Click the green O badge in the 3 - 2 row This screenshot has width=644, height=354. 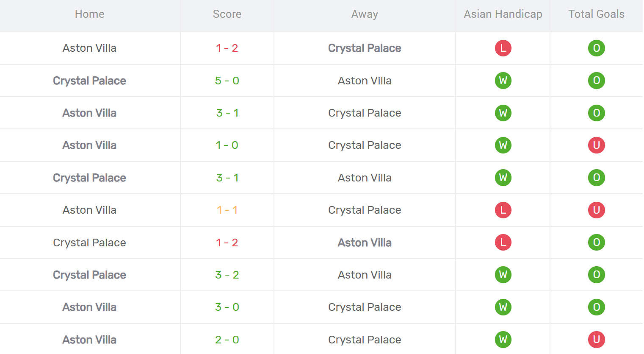(x=596, y=275)
